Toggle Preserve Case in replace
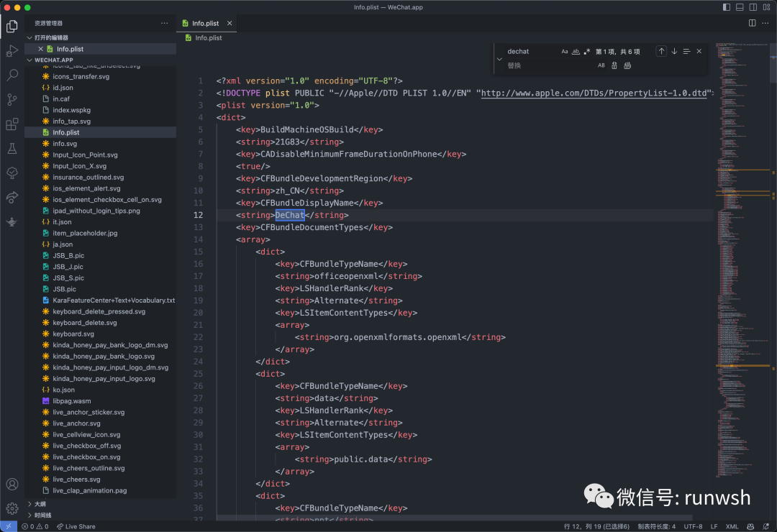 [601, 65]
